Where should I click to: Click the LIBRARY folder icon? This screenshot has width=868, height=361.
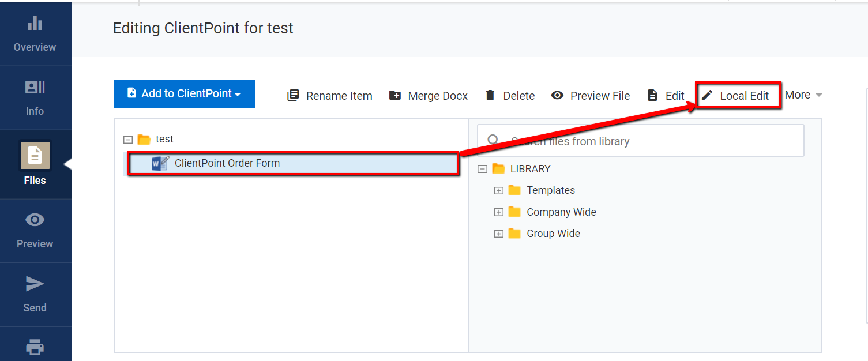[498, 169]
